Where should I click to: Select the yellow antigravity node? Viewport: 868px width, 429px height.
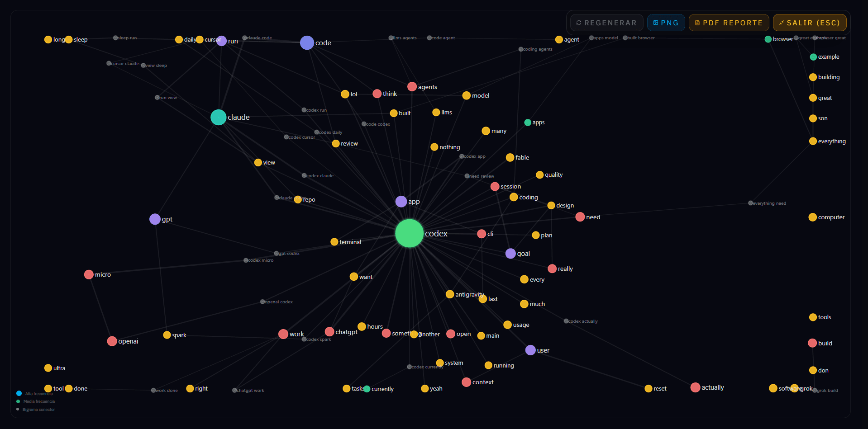click(x=450, y=294)
